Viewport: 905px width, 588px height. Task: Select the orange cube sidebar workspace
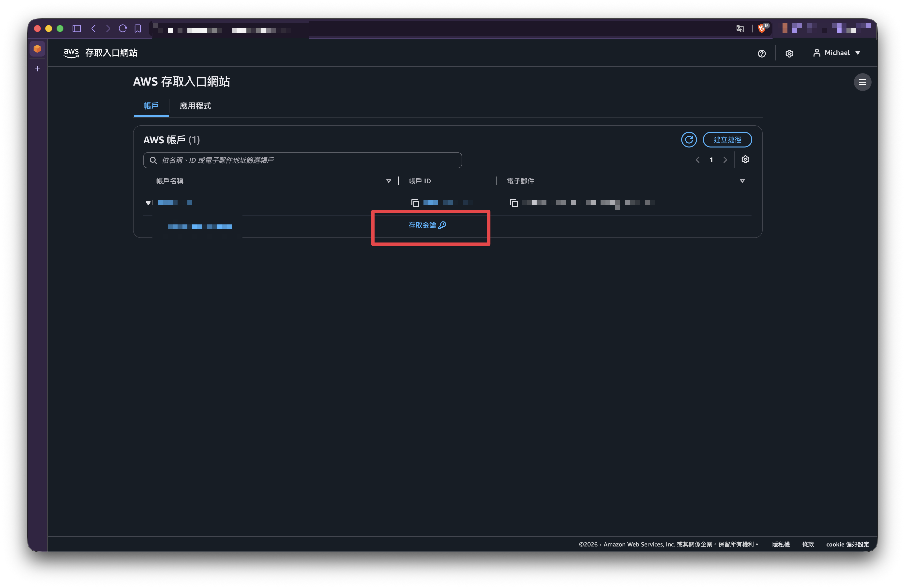pos(37,49)
